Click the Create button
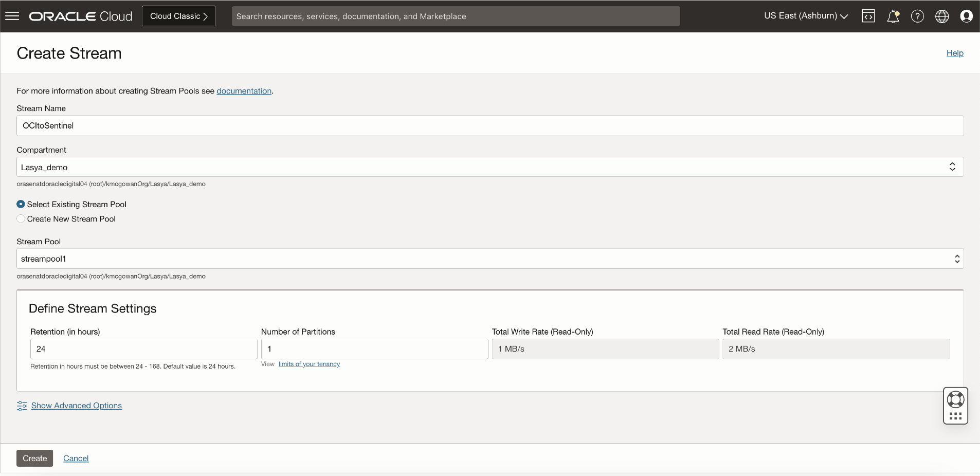The image size is (980, 476). [34, 458]
